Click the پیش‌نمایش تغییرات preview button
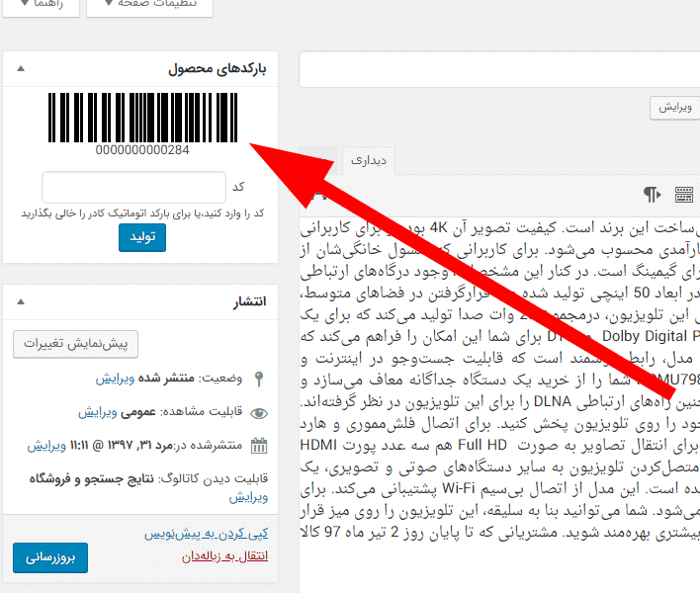The height and width of the screenshot is (593, 700). click(x=75, y=344)
